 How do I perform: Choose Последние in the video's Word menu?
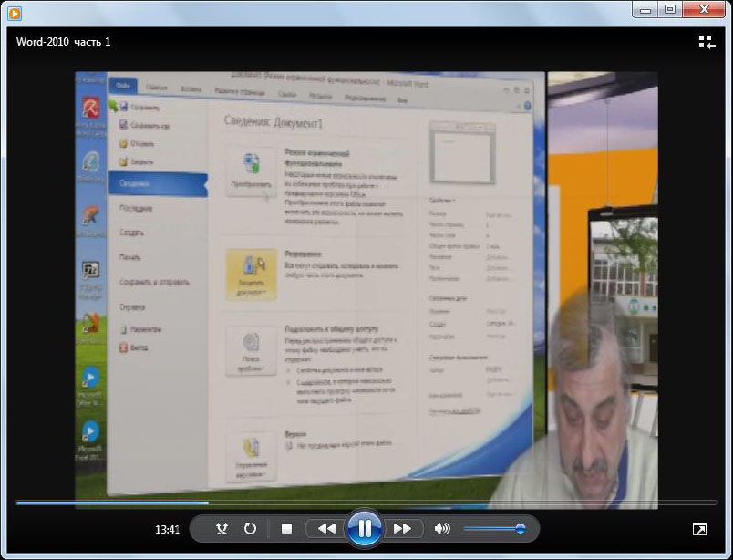tap(136, 208)
